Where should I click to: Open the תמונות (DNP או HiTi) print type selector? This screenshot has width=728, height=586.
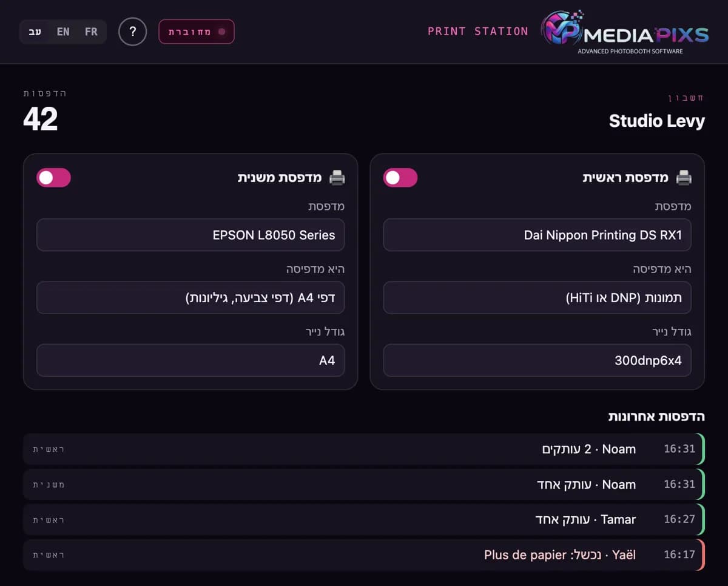pyautogui.click(x=537, y=298)
